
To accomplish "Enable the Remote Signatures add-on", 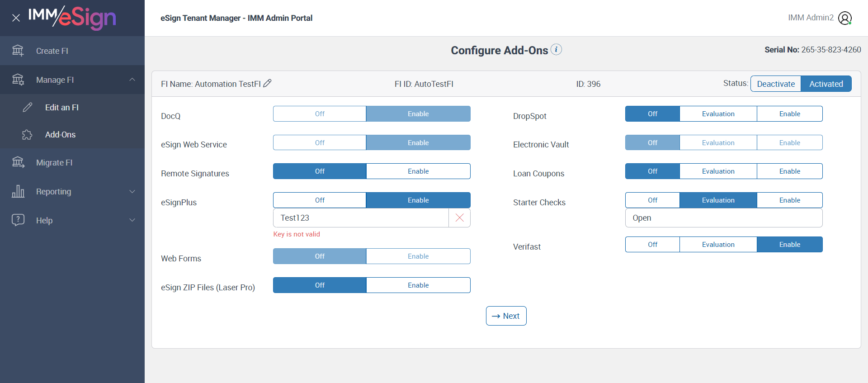I will tap(418, 171).
